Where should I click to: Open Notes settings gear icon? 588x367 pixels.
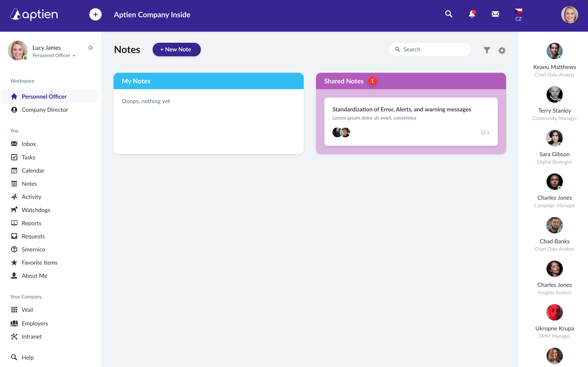(x=502, y=50)
